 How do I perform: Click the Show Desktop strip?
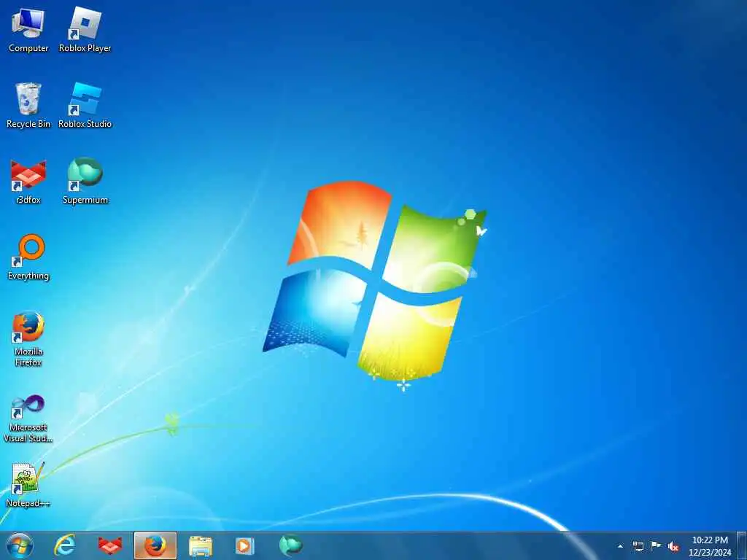[x=742, y=546]
